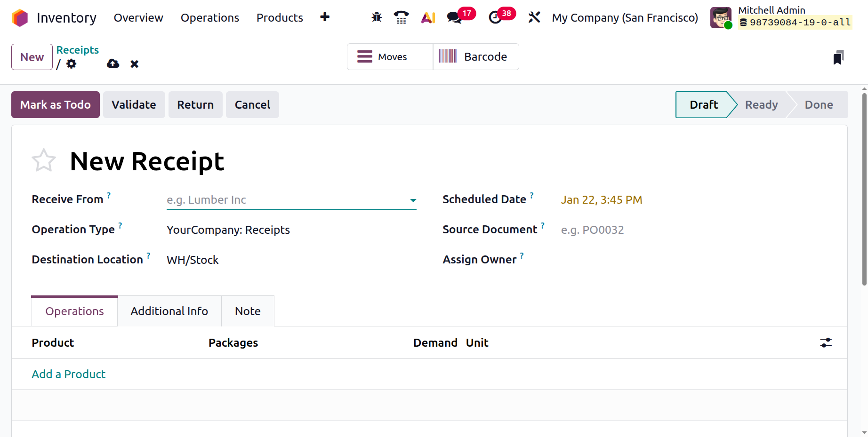Click the Source Document field

point(612,230)
